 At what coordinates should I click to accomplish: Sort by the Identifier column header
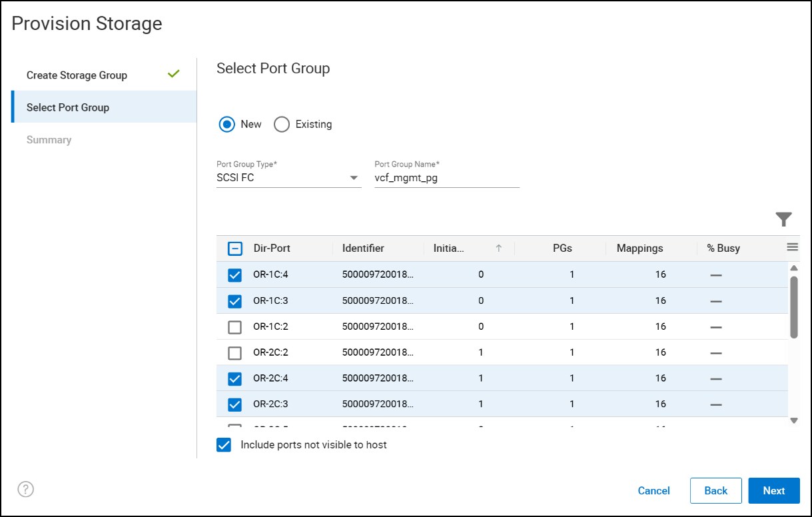click(363, 248)
